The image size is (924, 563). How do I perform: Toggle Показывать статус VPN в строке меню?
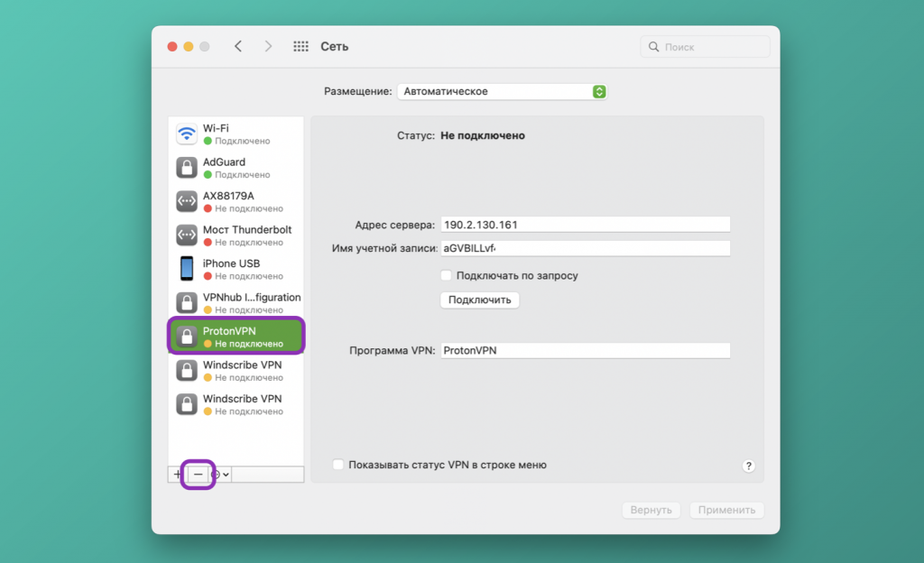point(338,465)
